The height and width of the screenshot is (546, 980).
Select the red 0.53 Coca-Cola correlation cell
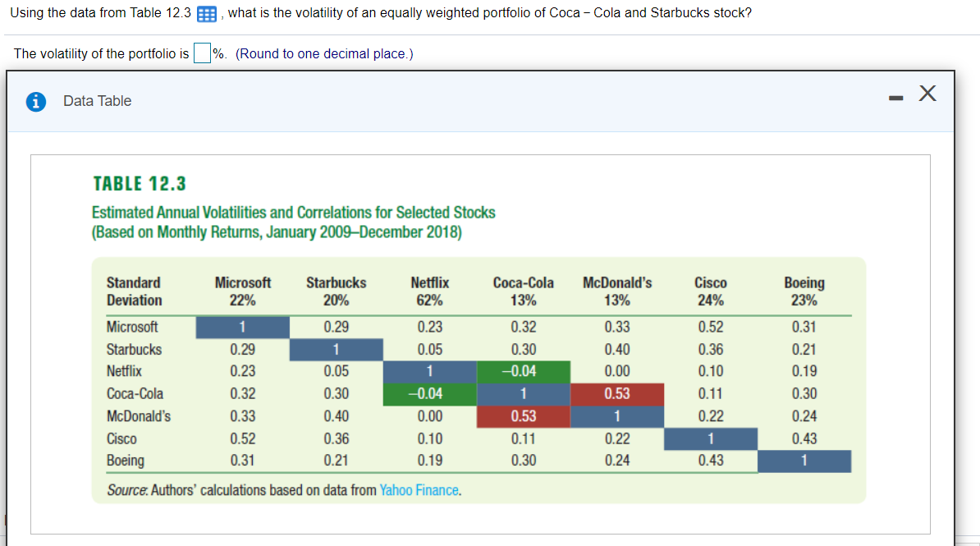617,393
